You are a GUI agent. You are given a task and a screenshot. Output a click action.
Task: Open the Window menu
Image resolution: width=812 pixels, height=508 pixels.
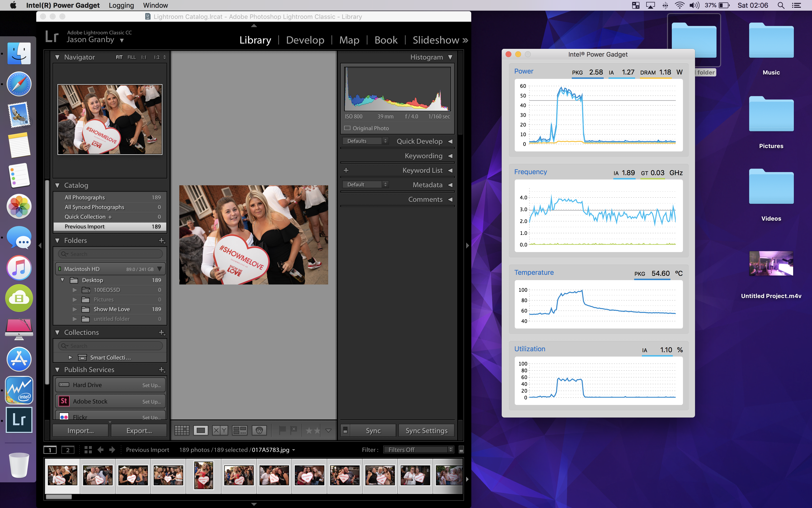pos(155,5)
